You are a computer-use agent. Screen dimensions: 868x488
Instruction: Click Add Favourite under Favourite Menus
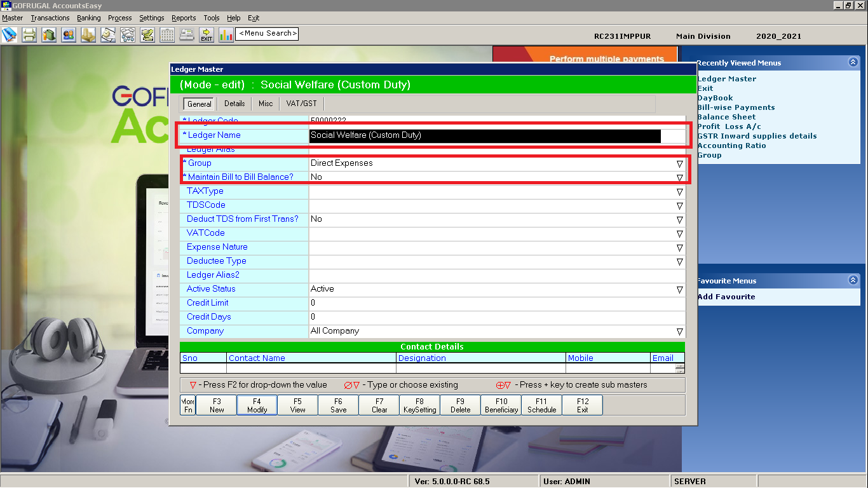point(726,297)
